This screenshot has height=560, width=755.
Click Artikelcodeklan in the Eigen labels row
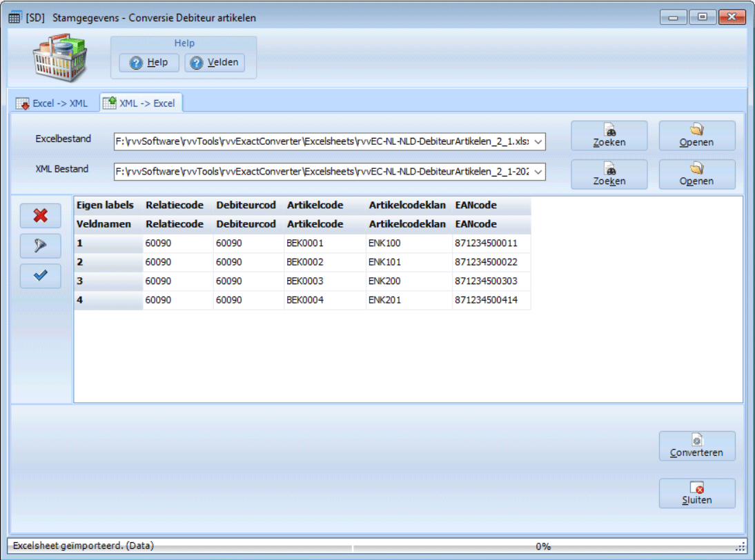[407, 206]
